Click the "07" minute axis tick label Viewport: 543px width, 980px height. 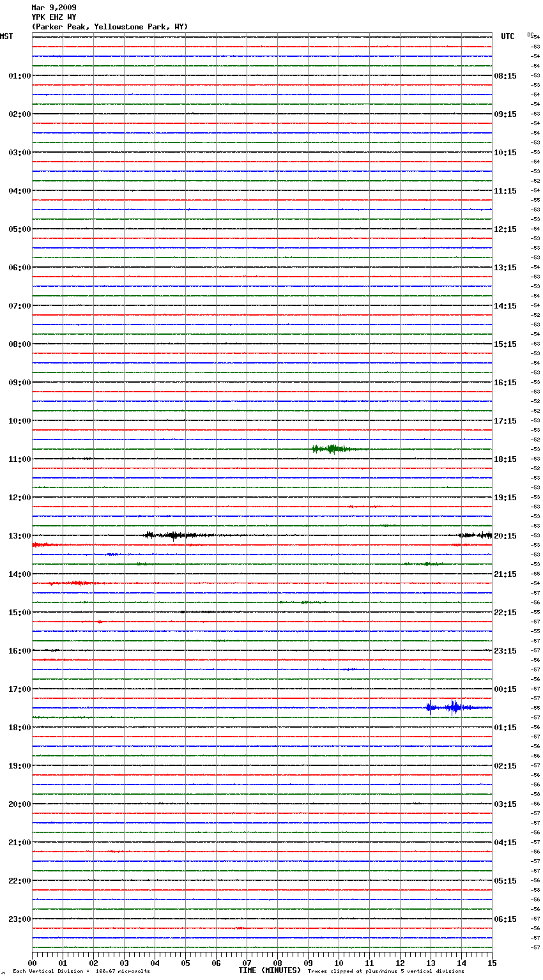tap(247, 963)
